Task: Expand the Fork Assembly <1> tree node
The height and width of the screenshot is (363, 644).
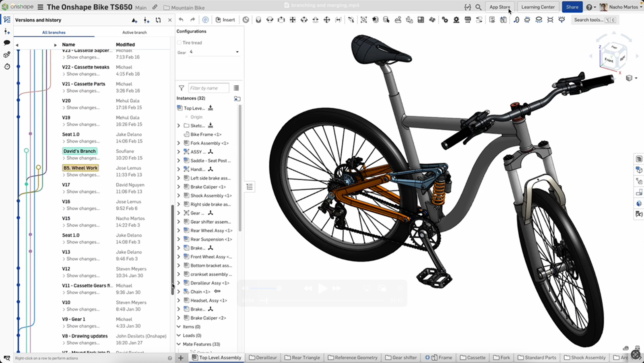Action: pyautogui.click(x=179, y=143)
